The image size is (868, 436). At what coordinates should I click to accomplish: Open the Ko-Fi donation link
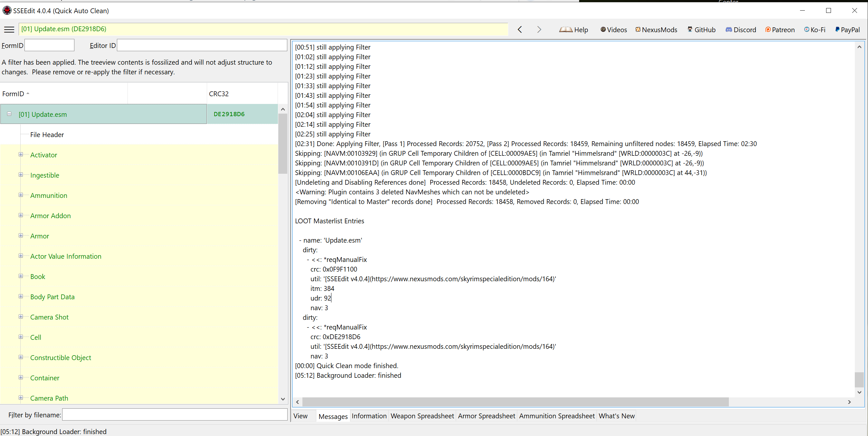pyautogui.click(x=815, y=30)
